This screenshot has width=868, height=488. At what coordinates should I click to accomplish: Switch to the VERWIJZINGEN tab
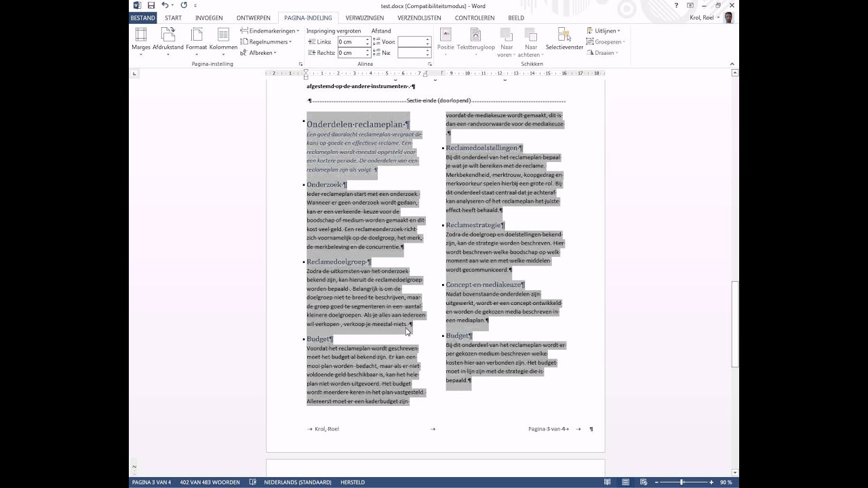tap(364, 18)
